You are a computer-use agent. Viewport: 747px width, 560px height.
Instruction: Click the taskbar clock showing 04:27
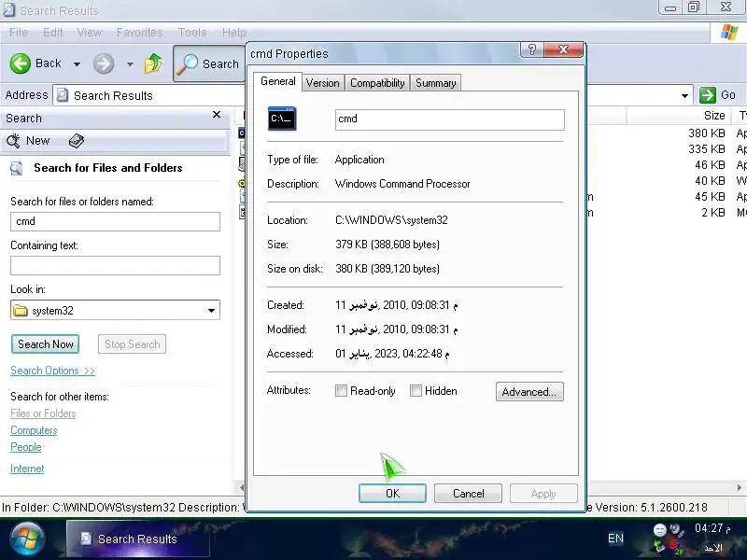pos(712,527)
